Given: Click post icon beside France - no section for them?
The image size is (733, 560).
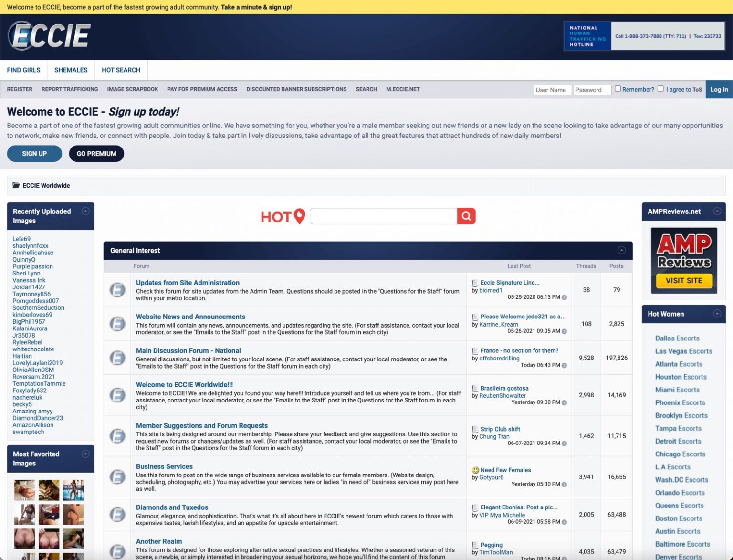Looking at the screenshot, I should [x=475, y=351].
